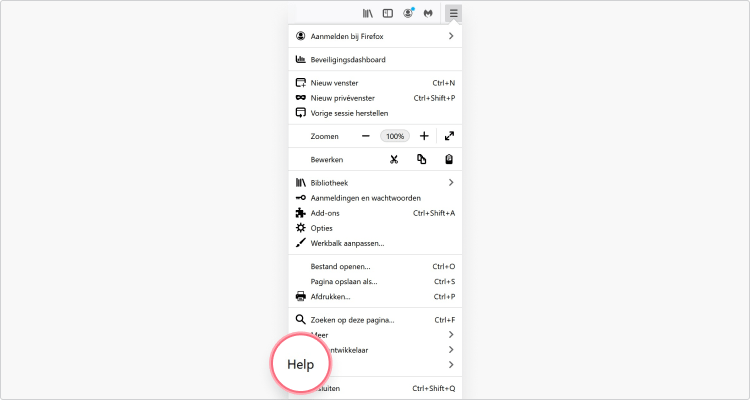Screen dimensions: 750x400
Task: Click the key icon for passwords
Action: [300, 198]
